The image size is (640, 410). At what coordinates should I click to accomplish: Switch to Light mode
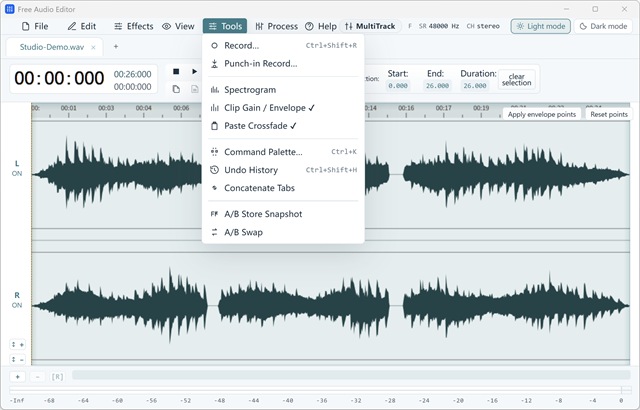pyautogui.click(x=540, y=26)
